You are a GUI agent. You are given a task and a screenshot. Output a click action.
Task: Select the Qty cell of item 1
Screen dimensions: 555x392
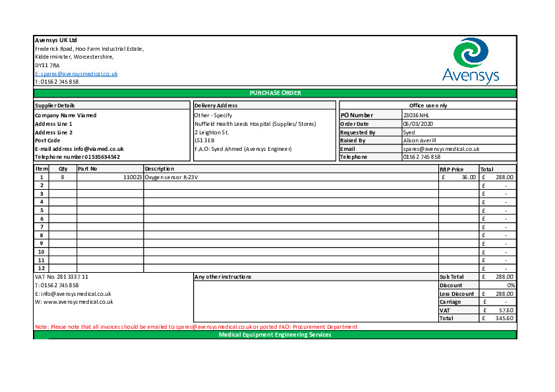pyautogui.click(x=63, y=177)
